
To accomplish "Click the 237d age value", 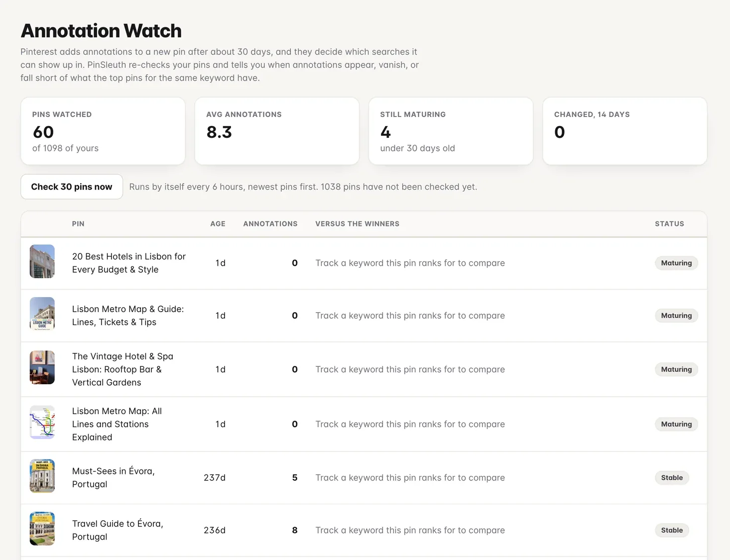I will click(x=215, y=477).
